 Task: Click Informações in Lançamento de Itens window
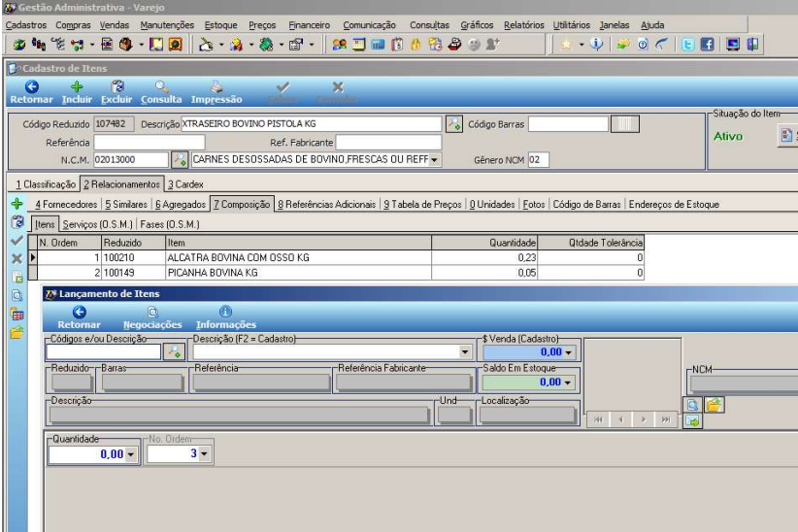(x=226, y=317)
